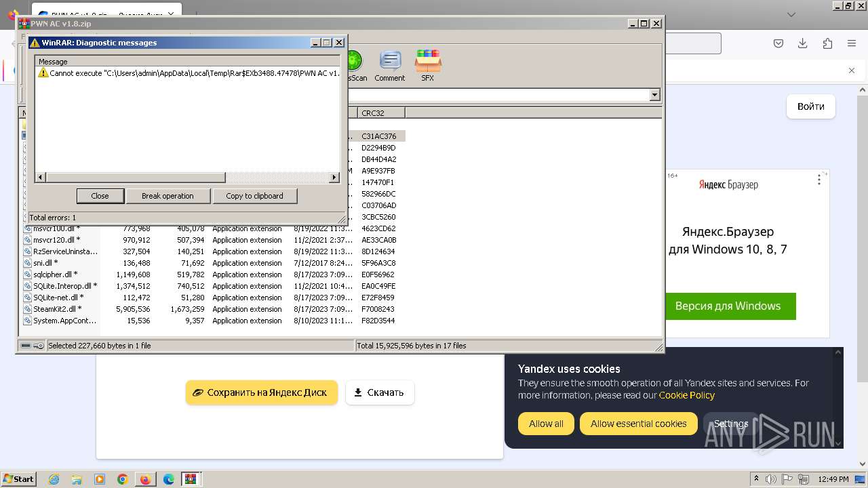The width and height of the screenshot is (868, 488).
Task: Click the SteamKit2.dll file icon
Action: tap(28, 309)
